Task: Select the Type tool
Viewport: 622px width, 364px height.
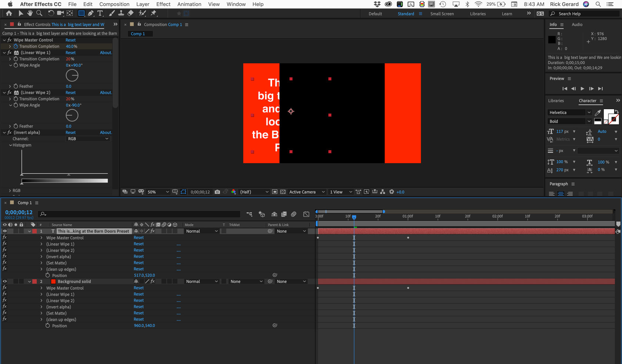Action: (x=100, y=13)
